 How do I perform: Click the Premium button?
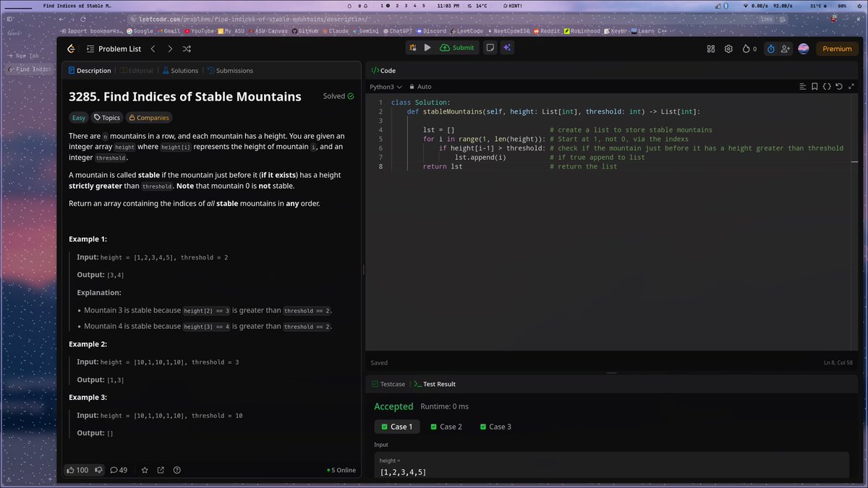click(x=837, y=48)
